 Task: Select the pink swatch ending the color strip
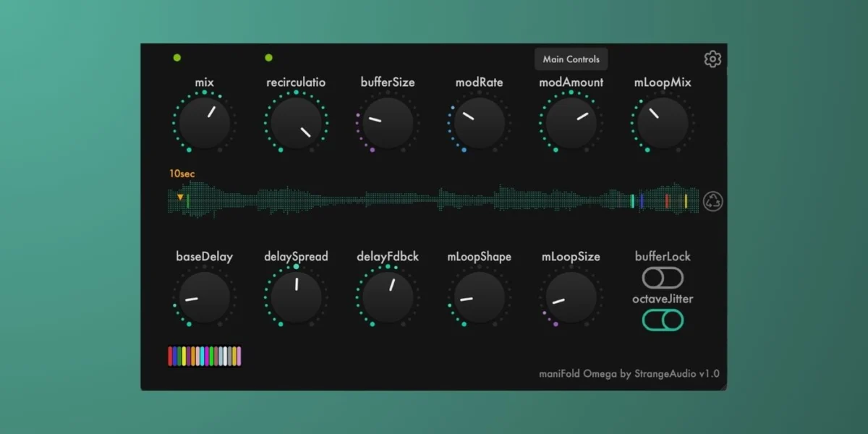tap(239, 356)
